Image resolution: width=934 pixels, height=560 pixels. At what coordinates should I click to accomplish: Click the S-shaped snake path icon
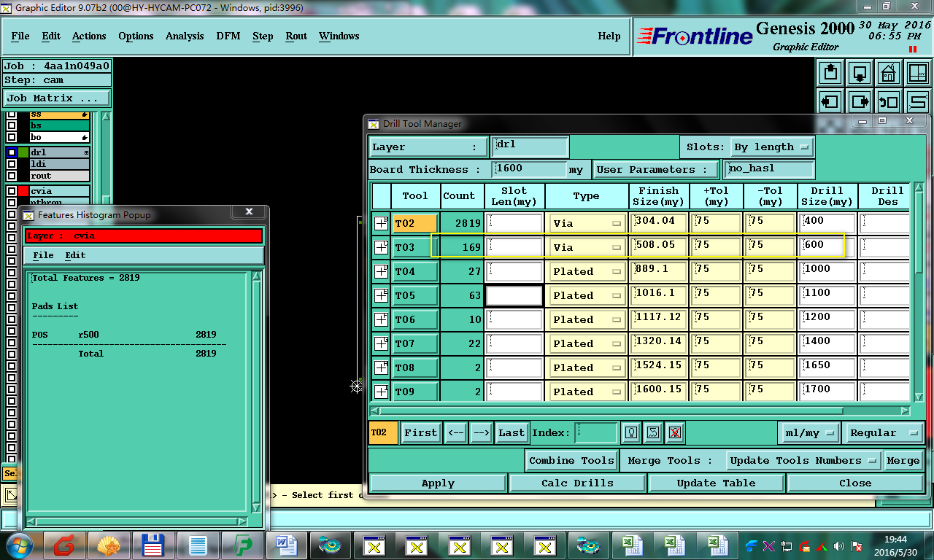(x=916, y=101)
